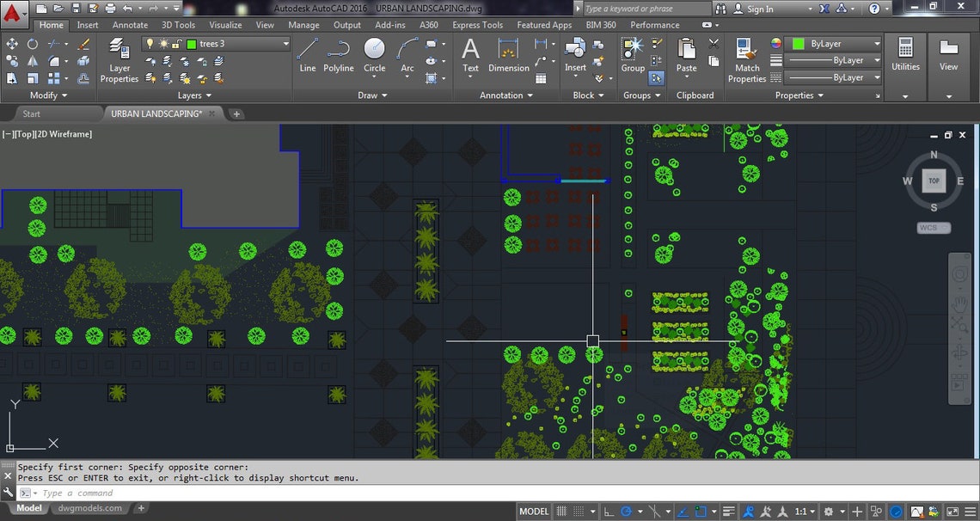The width and height of the screenshot is (980, 521).
Task: Open the layer selection dropdown showing trees 3
Action: tap(285, 44)
